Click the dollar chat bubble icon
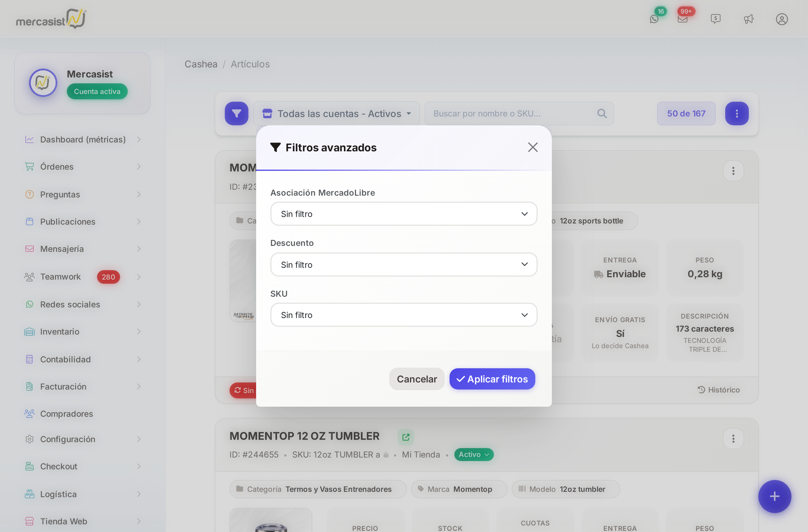 pos(716,19)
